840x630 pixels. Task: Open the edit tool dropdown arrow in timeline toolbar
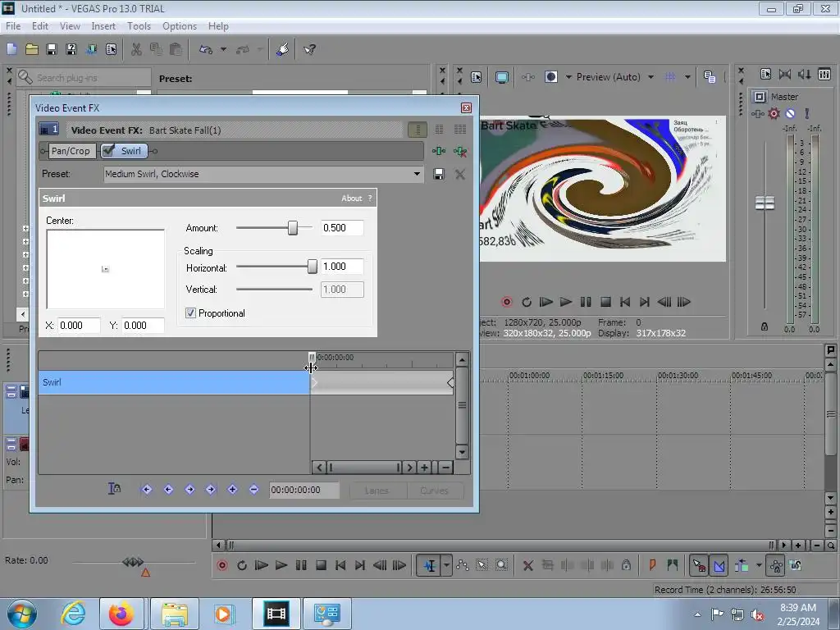pos(446,565)
